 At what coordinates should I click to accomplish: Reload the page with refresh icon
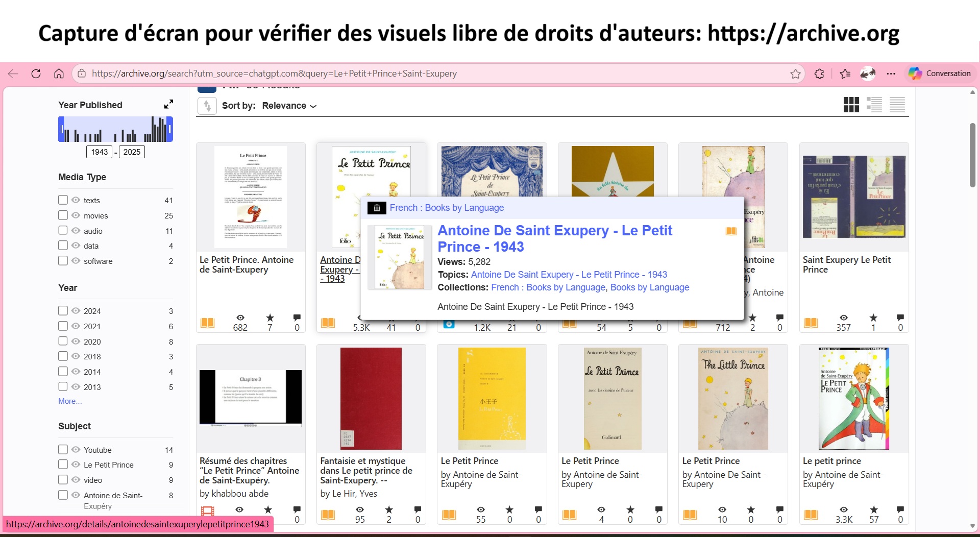(36, 74)
